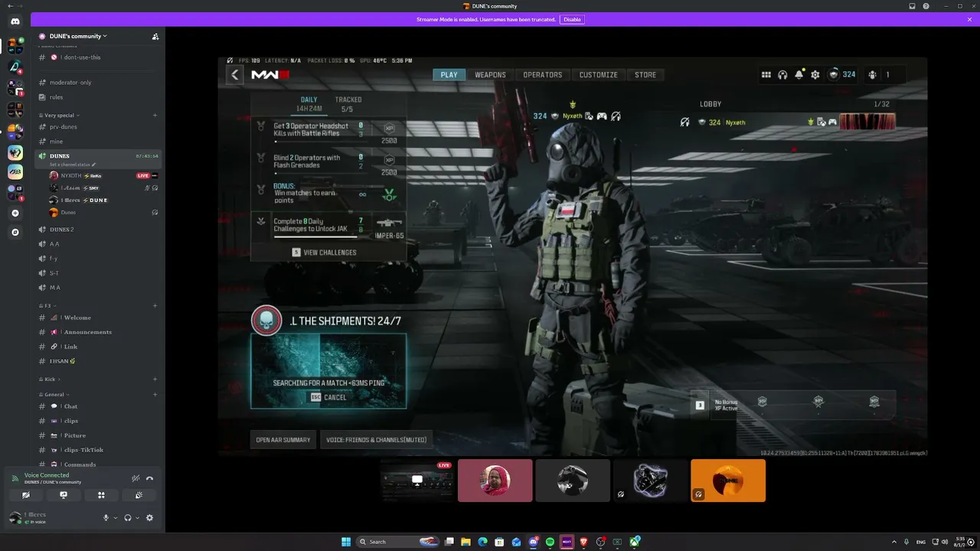Viewport: 980px width, 551px height.
Task: Disable Streamer Mode in the purple banner
Action: (572, 19)
